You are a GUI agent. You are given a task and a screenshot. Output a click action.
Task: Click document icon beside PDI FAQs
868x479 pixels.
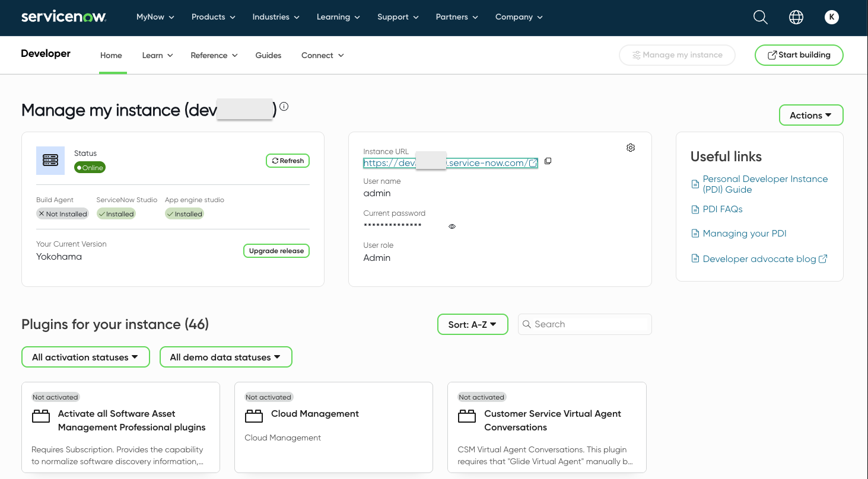coord(695,209)
